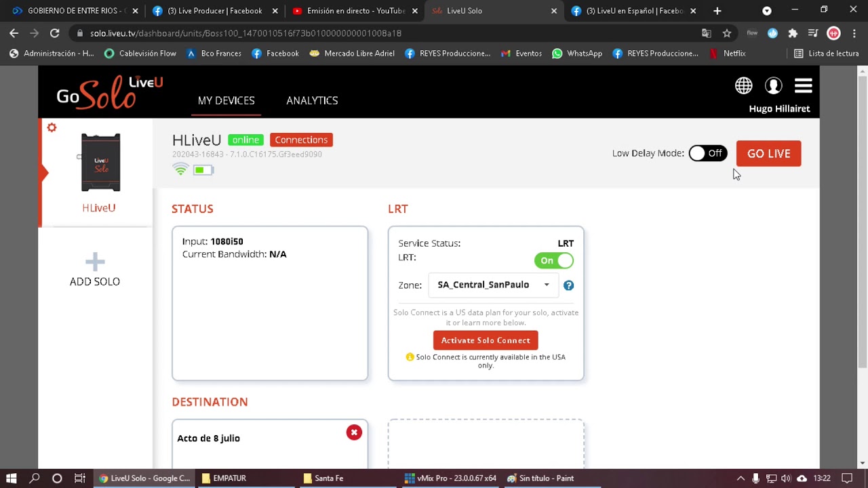Click the GoSolo LiveU logo
This screenshot has width=868, height=488.
click(x=110, y=91)
